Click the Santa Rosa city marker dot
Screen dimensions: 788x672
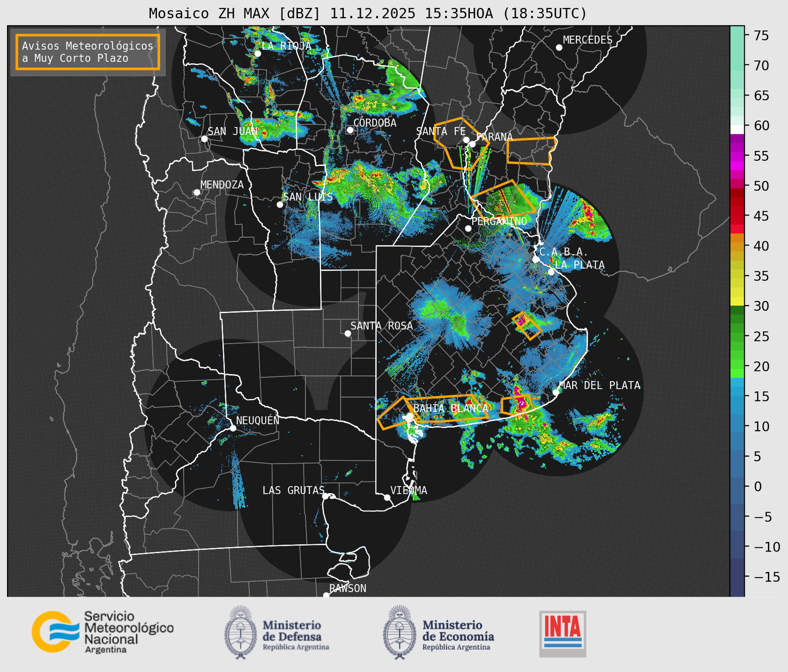[x=348, y=333]
